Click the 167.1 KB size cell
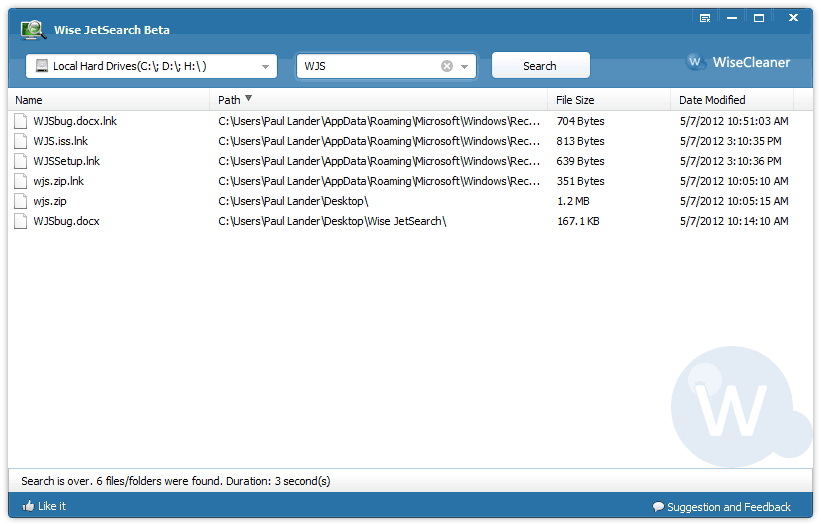The height and width of the screenshot is (526, 821). pos(578,221)
